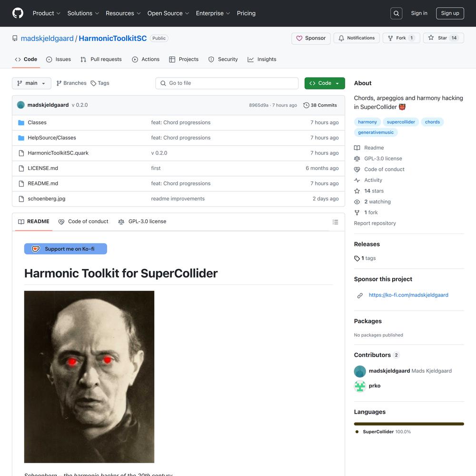
Task: Switch to the Projects tab
Action: 184,59
